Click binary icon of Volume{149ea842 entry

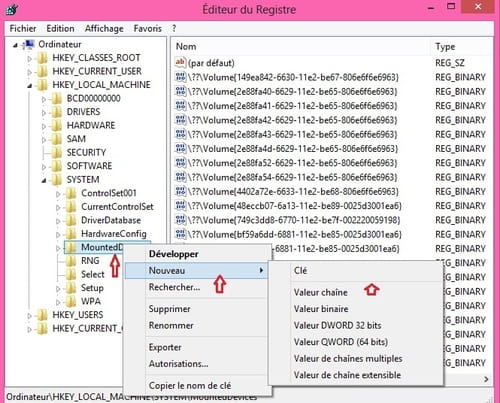pyautogui.click(x=180, y=77)
